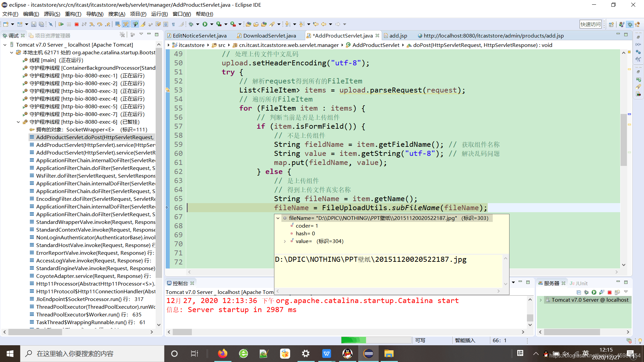Screen dimensions: 644x362
Task: Click the Save icon in the toolbar
Action: click(34, 24)
